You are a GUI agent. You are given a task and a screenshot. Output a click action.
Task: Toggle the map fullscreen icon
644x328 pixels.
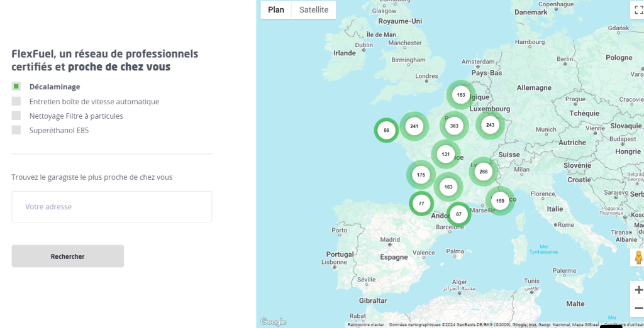point(638,10)
